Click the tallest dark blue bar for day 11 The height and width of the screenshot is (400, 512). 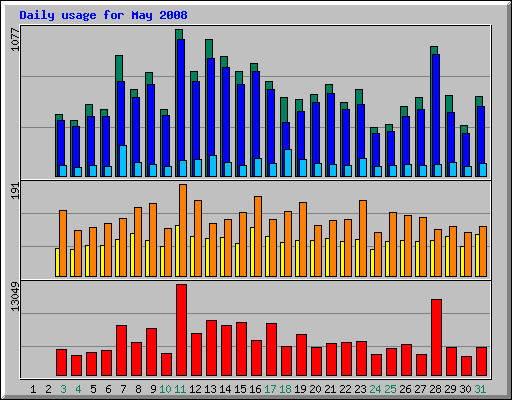181,108
